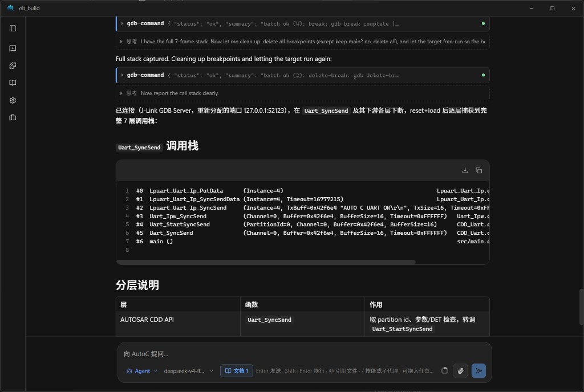
Task: Open the toolbox icon in sidebar
Action: [x=13, y=117]
